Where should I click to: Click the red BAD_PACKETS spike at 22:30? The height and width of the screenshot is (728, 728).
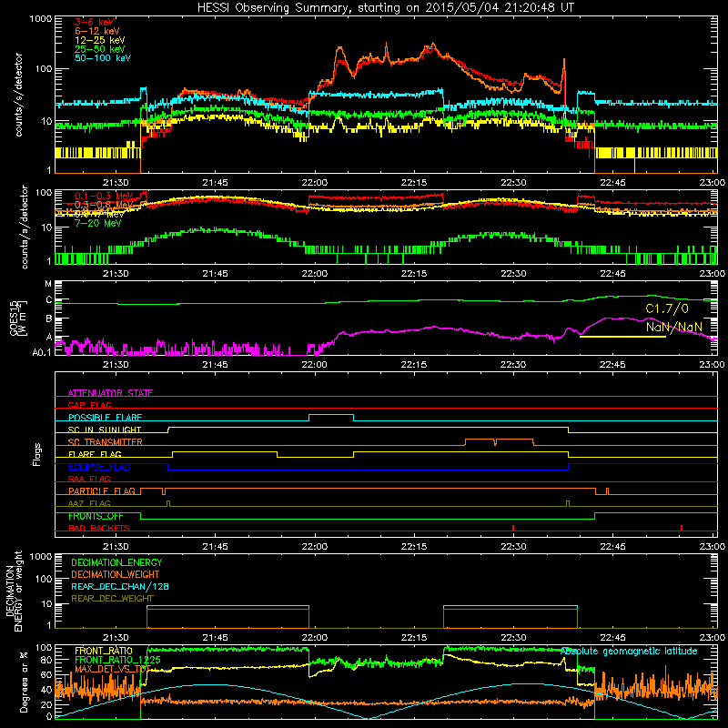513,528
